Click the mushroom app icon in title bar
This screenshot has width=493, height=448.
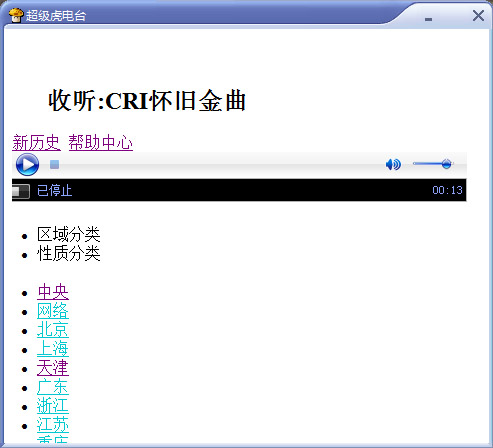tap(16, 15)
